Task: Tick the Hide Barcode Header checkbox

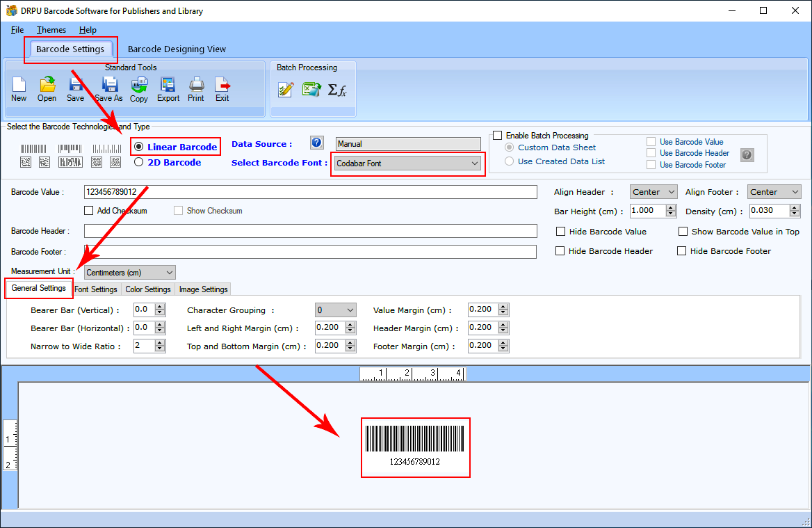Action: click(x=560, y=251)
